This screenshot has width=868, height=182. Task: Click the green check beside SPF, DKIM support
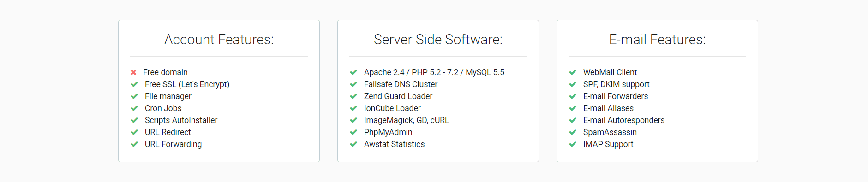point(573,84)
